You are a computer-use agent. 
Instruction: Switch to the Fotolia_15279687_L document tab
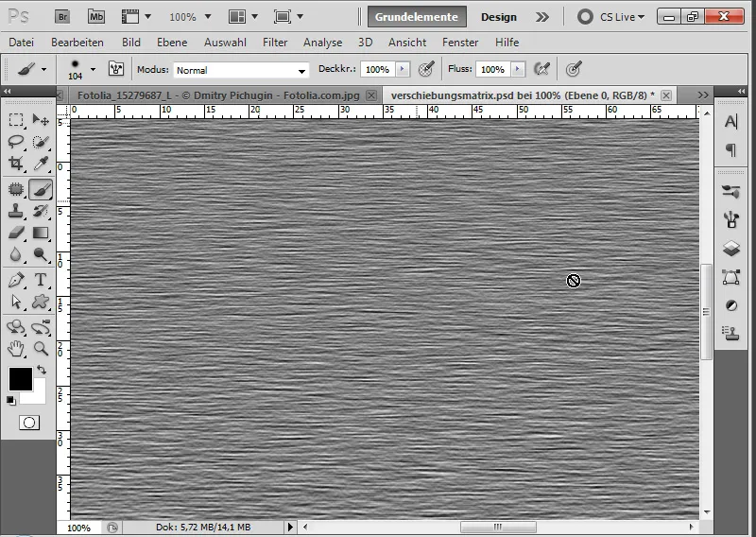tap(218, 95)
